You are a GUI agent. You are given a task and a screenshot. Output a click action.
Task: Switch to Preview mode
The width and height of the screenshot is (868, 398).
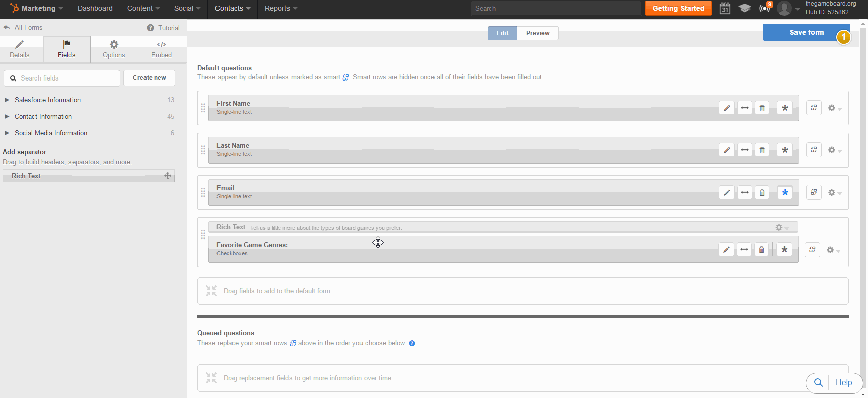tap(537, 33)
